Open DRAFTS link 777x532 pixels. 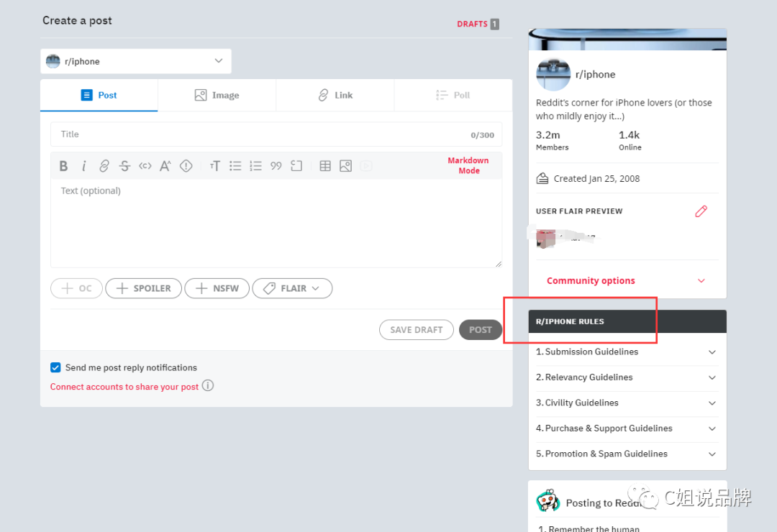472,24
